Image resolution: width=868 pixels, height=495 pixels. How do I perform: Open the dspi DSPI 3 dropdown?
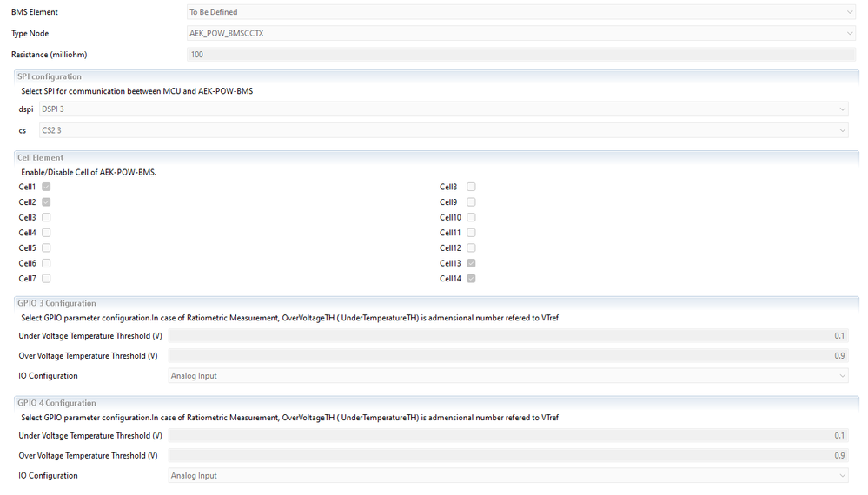(444, 109)
